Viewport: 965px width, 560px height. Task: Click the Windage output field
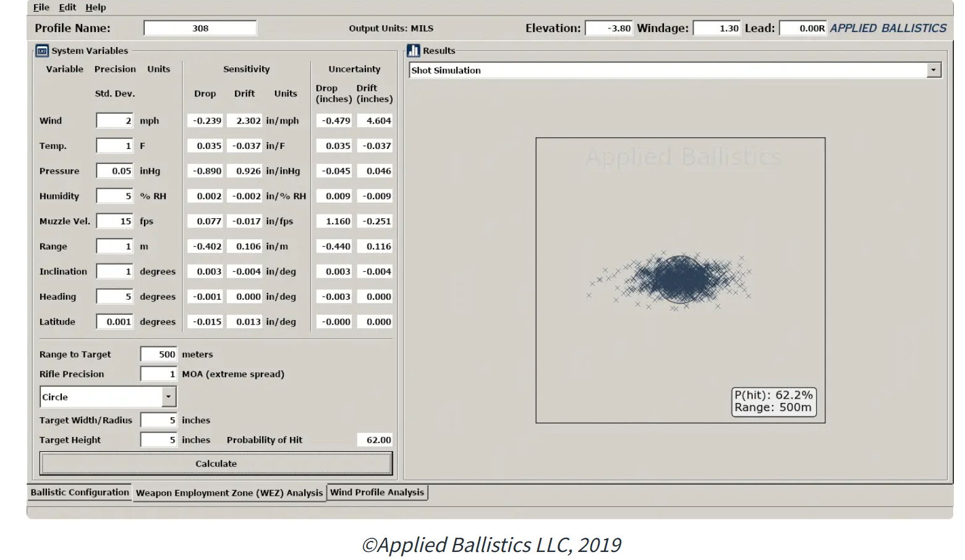pyautogui.click(x=716, y=28)
